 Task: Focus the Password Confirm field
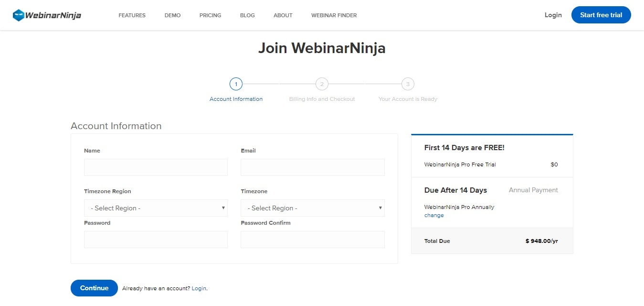tap(312, 240)
